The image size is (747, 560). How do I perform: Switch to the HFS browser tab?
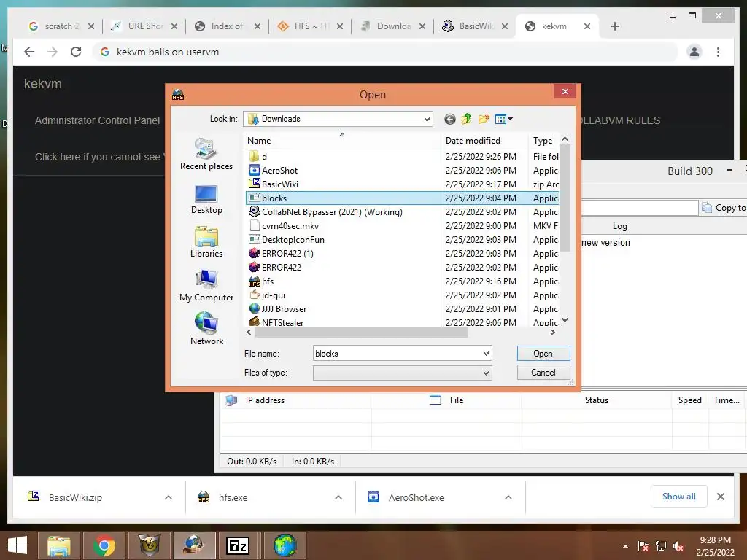309,26
